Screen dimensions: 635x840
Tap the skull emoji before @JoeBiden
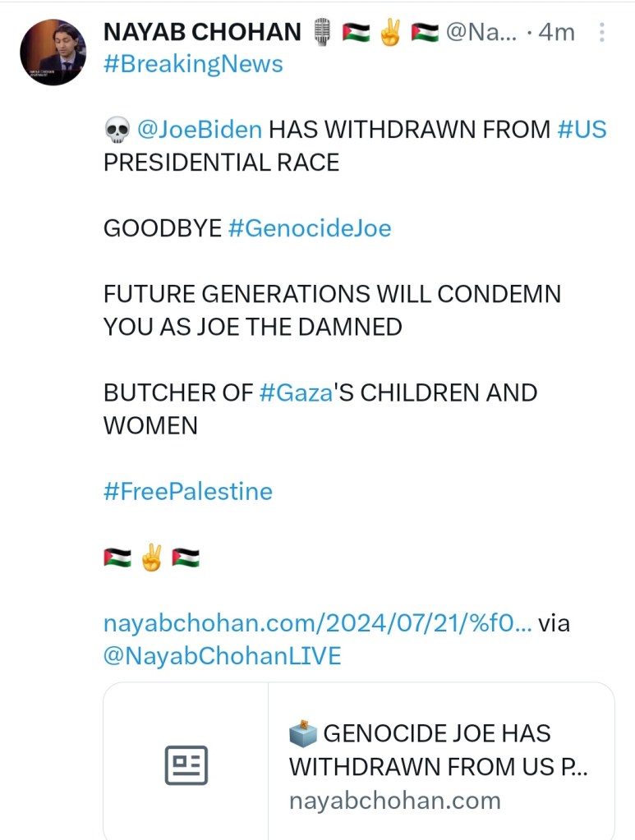click(117, 130)
